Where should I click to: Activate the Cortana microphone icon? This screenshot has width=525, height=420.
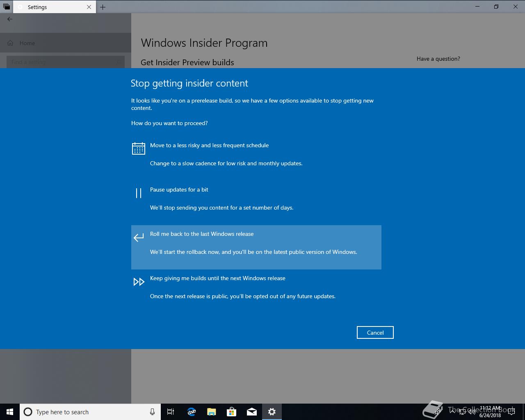pyautogui.click(x=152, y=412)
